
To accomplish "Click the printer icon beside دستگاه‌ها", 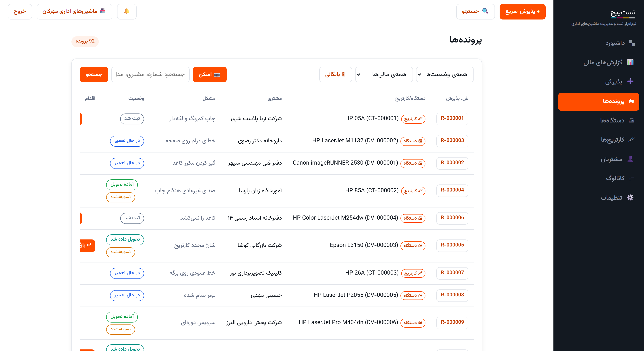I will [631, 121].
